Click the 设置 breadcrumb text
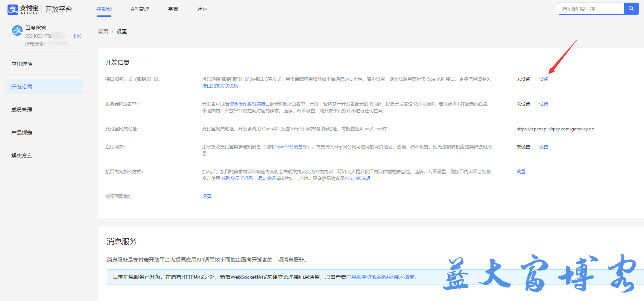 click(122, 32)
